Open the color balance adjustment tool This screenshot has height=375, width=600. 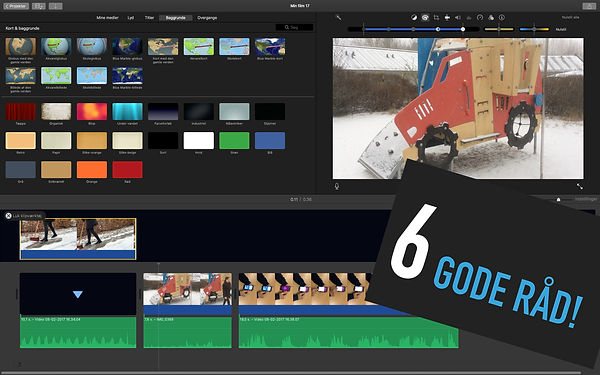coord(414,18)
